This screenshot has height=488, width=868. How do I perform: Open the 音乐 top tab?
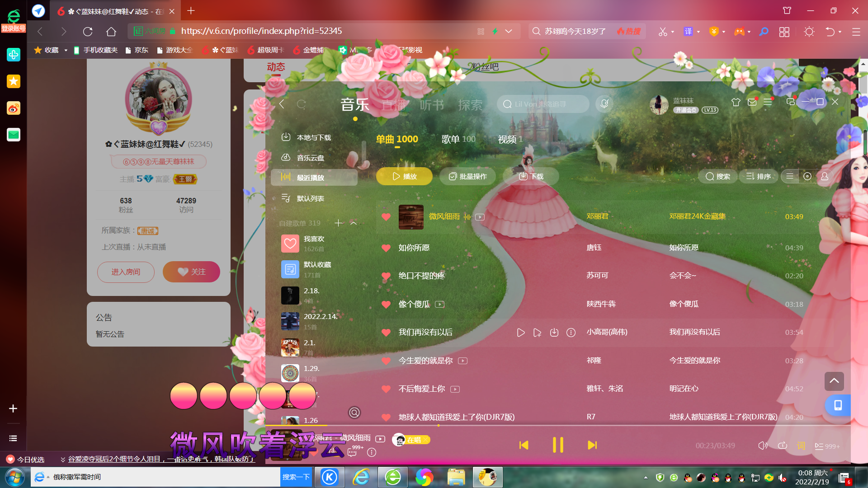[x=355, y=105]
